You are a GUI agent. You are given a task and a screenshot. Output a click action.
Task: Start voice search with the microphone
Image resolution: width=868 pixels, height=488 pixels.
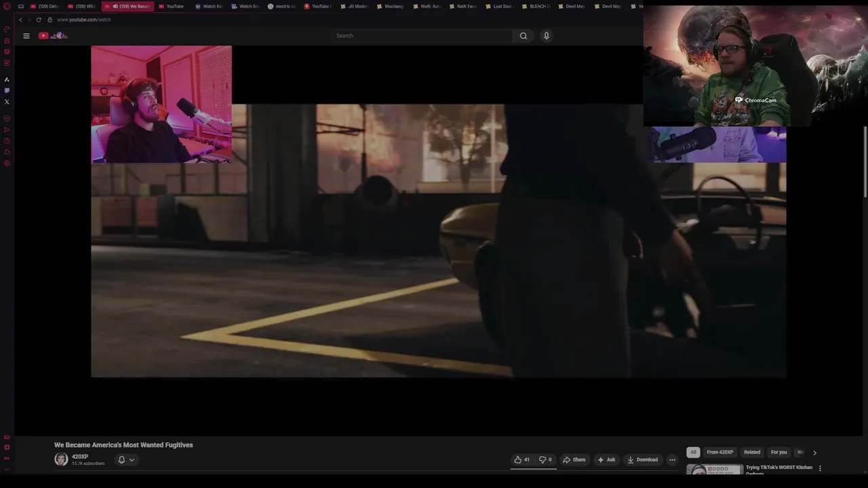pyautogui.click(x=546, y=36)
